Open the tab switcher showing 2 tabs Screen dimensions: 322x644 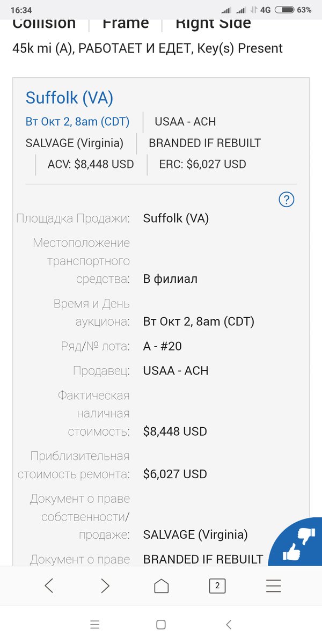pos(217,586)
